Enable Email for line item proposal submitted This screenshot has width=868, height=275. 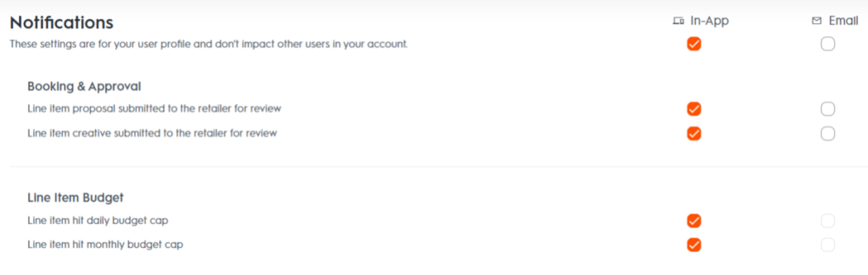pos(827,109)
